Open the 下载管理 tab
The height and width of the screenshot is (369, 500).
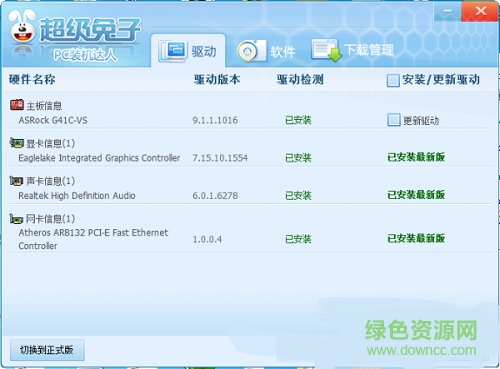[353, 50]
